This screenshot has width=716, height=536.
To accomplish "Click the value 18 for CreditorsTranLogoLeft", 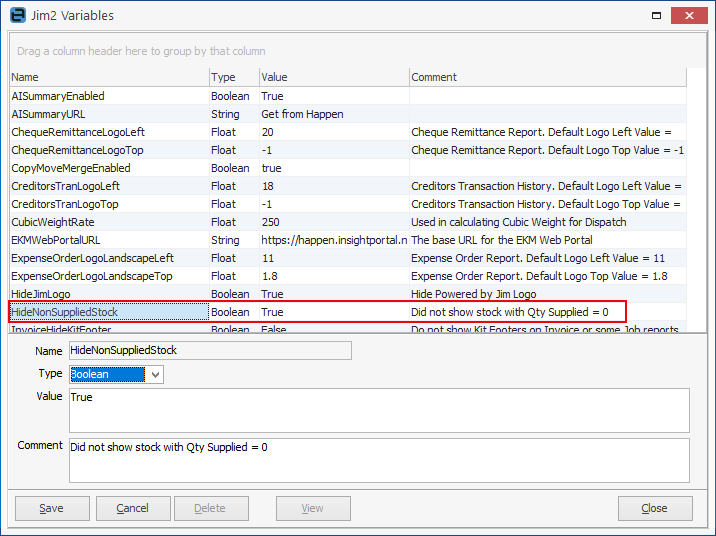I will [x=334, y=186].
